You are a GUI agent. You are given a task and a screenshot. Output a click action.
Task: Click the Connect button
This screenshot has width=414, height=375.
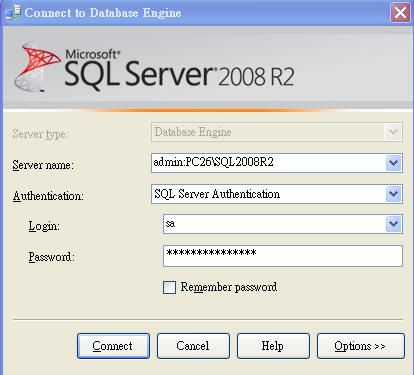click(x=113, y=346)
